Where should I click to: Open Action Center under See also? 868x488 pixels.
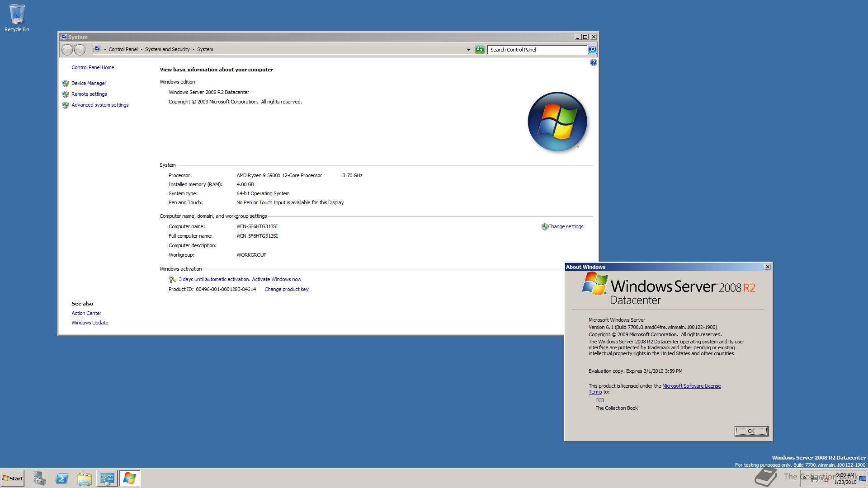86,313
